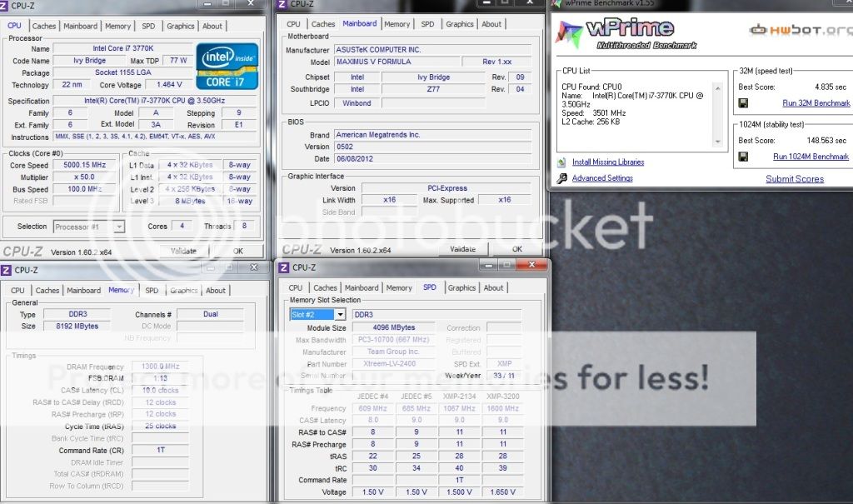Switch to SPD tab in the memory timings window
853x504 pixels.
point(152,291)
